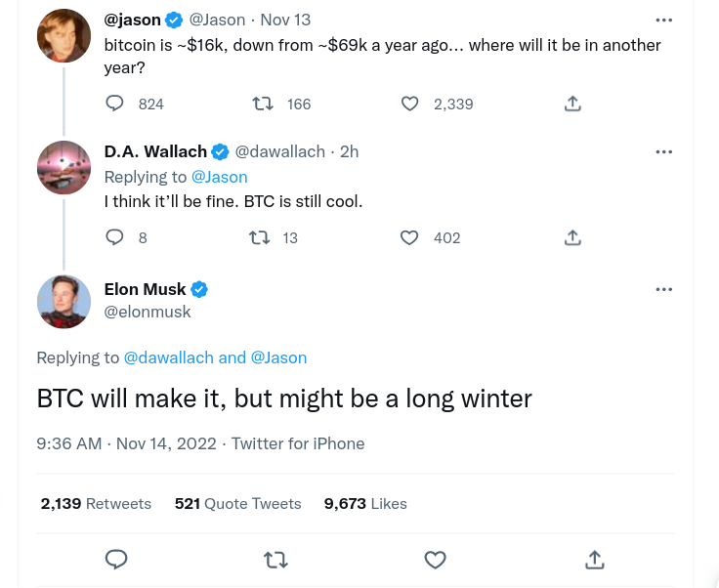Like @jason's bitcoin tweet
The image size is (719, 588).
[410, 104]
